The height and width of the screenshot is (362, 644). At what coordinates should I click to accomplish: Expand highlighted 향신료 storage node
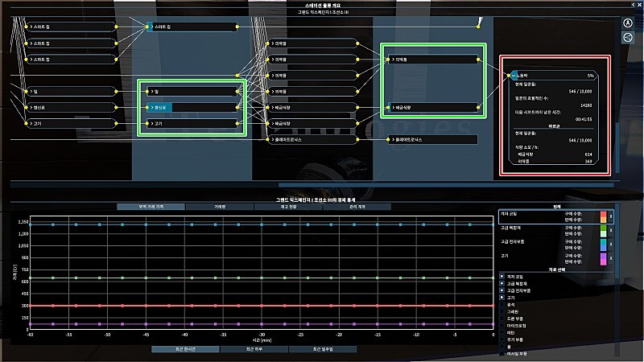coord(152,107)
